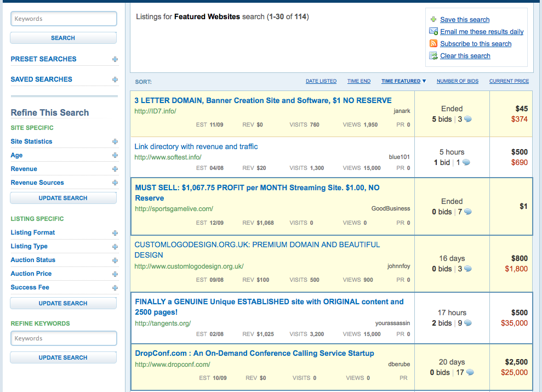
Task: Visit the http://tangents.org/ URL
Action: (x=163, y=323)
